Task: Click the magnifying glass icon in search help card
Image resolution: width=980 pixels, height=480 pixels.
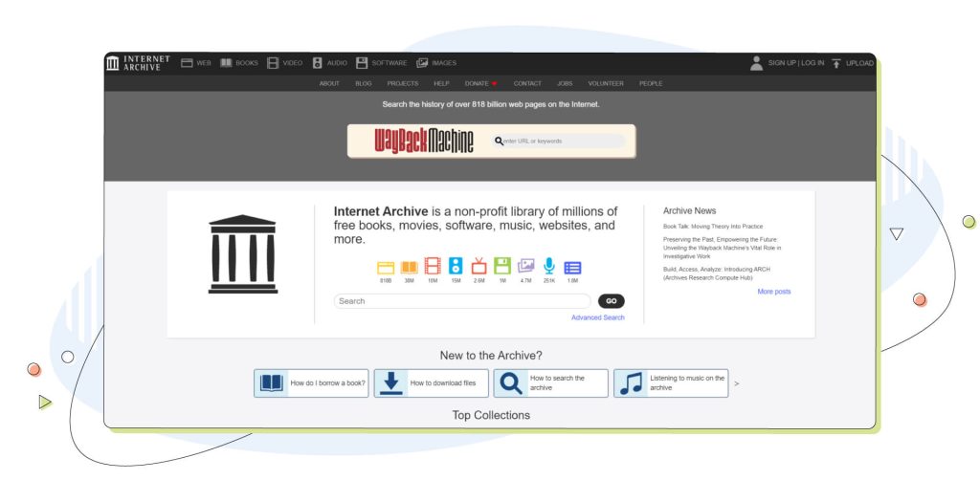Action: click(511, 382)
